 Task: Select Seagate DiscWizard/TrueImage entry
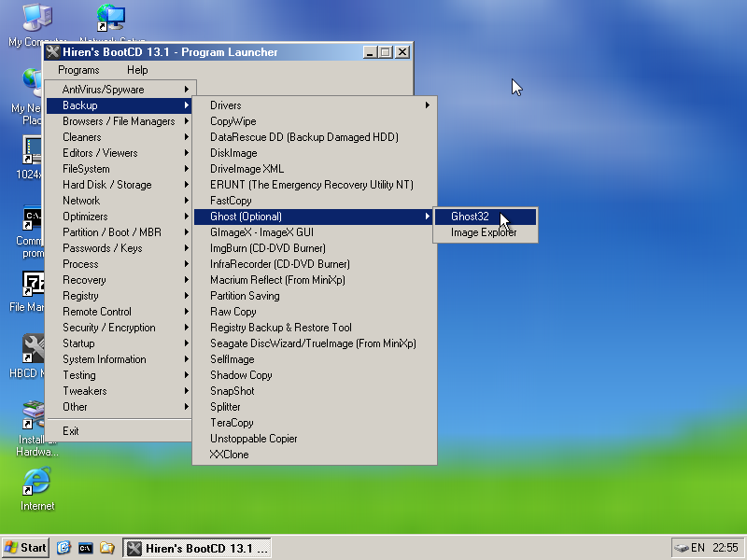[x=315, y=343]
